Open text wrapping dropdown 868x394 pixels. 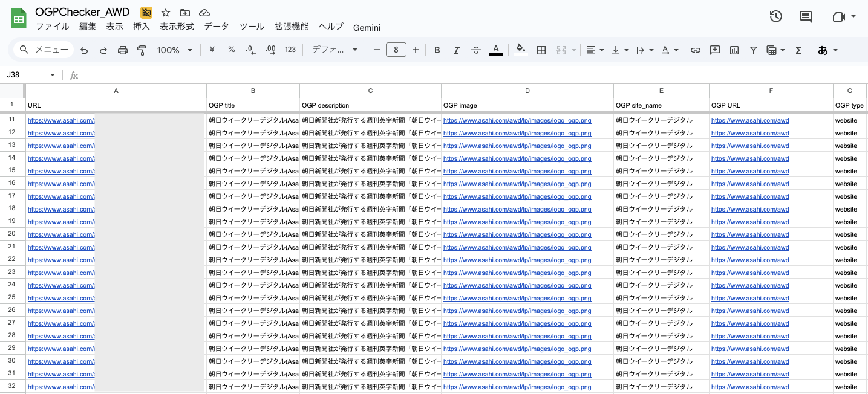click(645, 50)
